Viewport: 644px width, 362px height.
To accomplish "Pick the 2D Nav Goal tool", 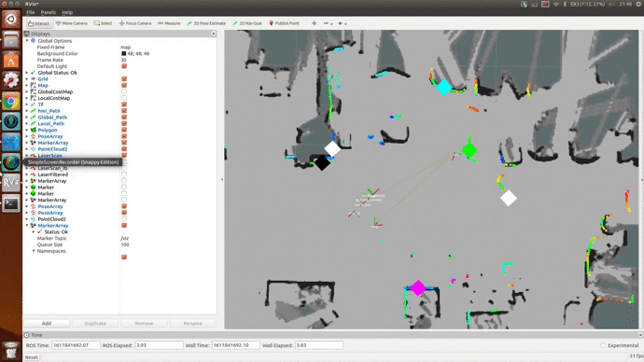I will coord(246,23).
